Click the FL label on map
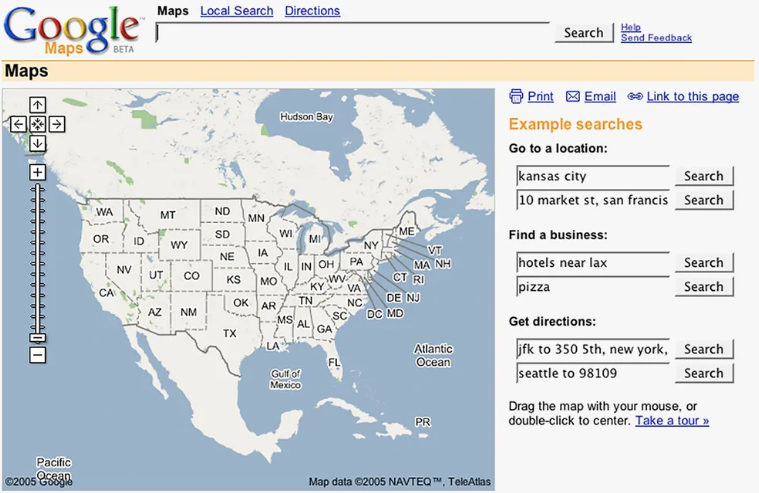Screen dimensions: 759x493 click(x=334, y=362)
